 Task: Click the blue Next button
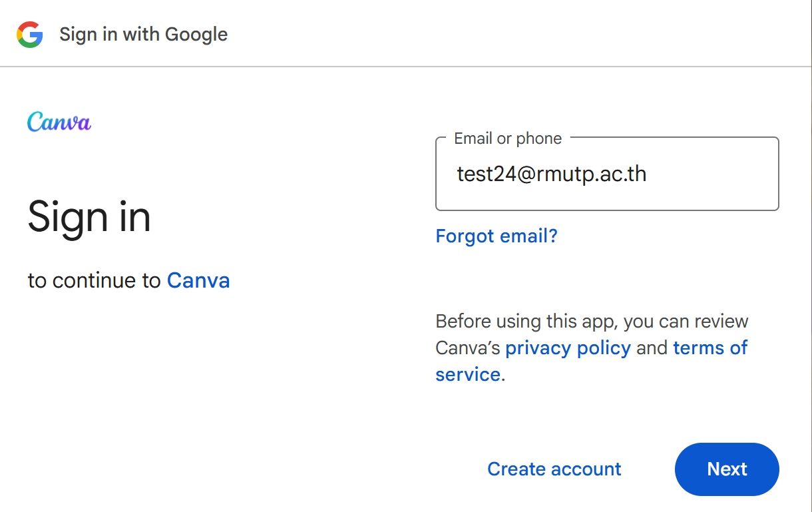[727, 469]
